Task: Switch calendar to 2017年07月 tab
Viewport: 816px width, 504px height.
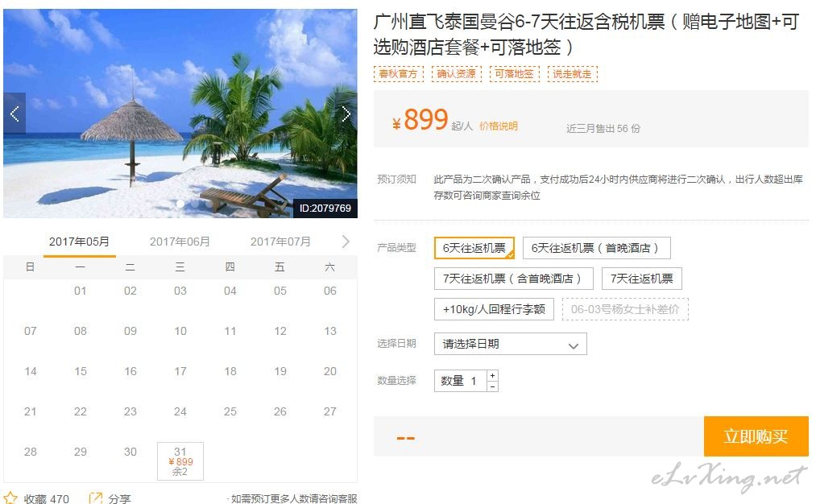Action: tap(280, 242)
